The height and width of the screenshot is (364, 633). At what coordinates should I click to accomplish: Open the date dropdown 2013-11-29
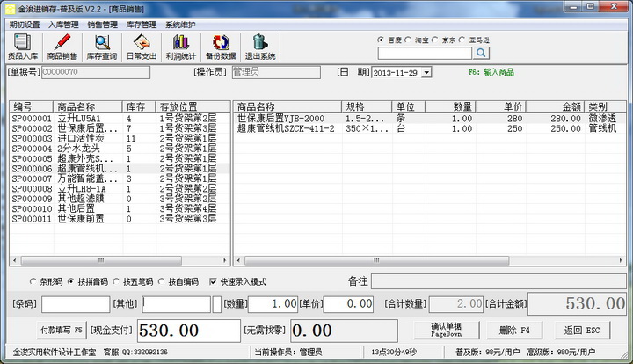[426, 72]
